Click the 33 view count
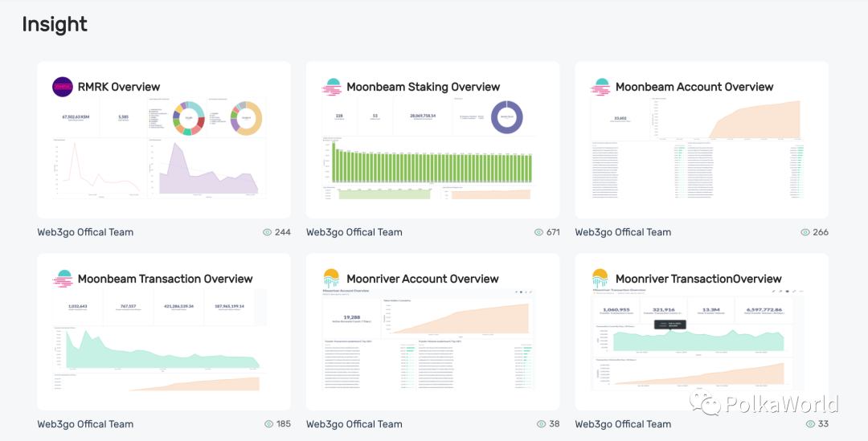The image size is (868, 441). click(823, 424)
